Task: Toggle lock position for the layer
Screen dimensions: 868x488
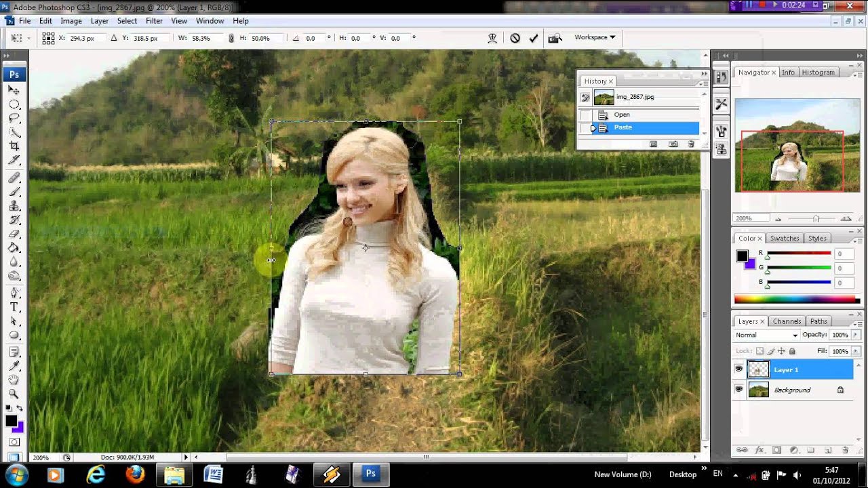Action: (782, 351)
